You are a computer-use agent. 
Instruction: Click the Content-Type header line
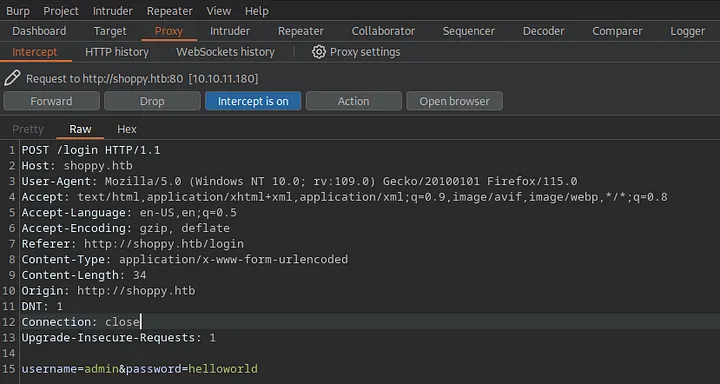tap(185, 259)
